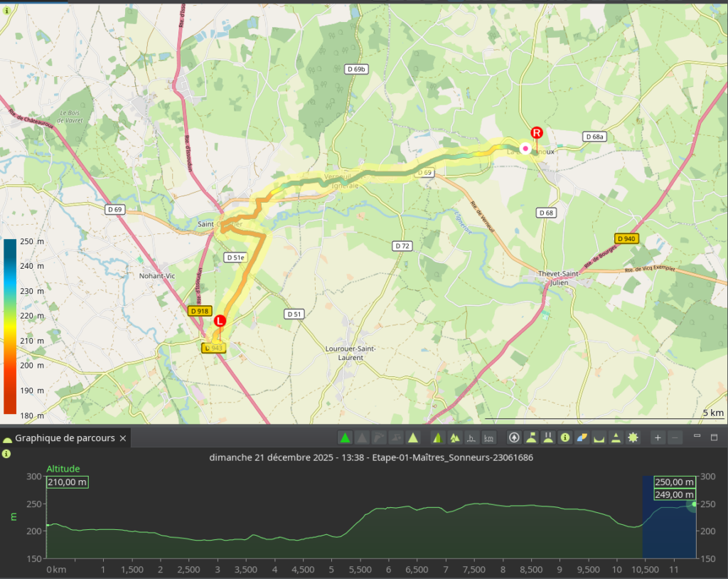Image resolution: width=728 pixels, height=579 pixels.
Task: Click the chart title with date
Action: pos(371,457)
